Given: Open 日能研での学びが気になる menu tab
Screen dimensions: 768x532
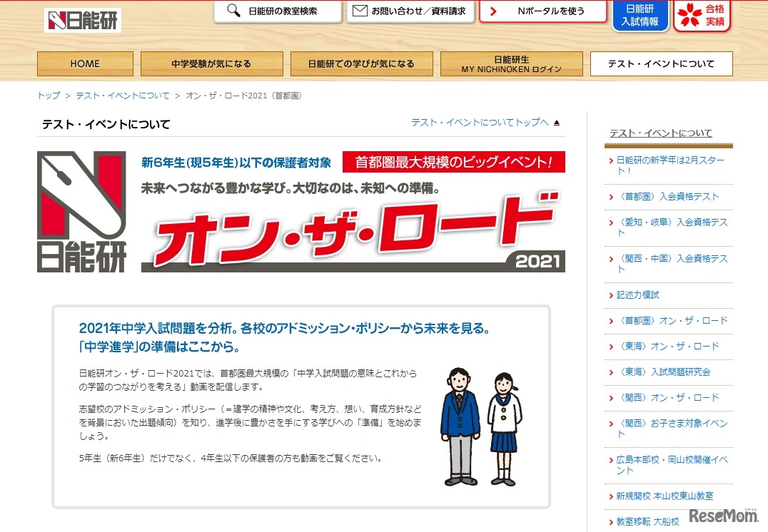Looking at the screenshot, I should click(x=361, y=63).
